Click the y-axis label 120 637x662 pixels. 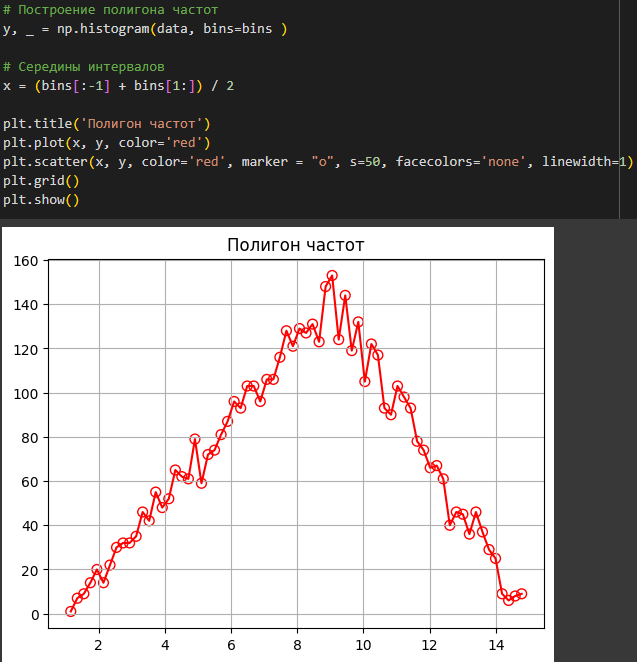coord(26,350)
